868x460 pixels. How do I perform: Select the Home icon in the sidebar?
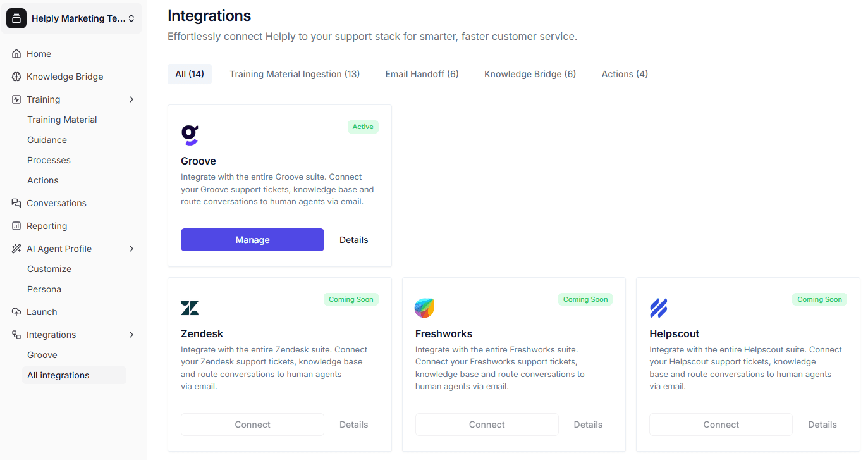[16, 53]
